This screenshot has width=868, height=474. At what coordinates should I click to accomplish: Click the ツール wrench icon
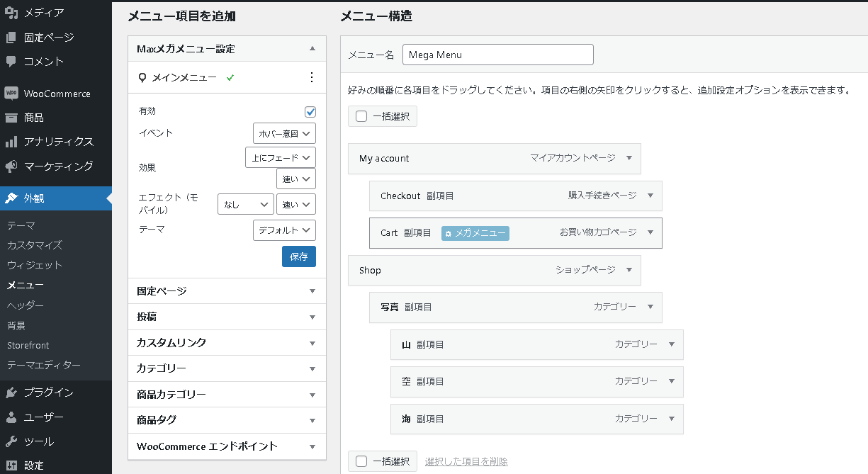(11, 441)
